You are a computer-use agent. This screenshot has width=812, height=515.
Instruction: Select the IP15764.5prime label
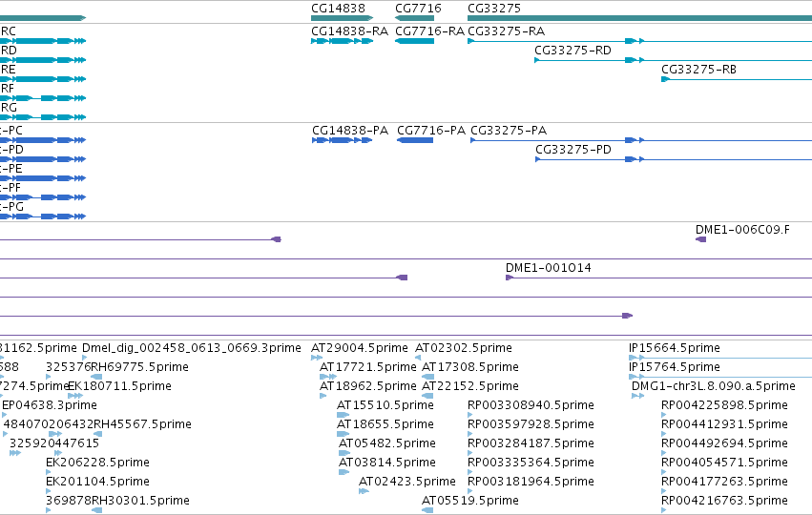(675, 367)
